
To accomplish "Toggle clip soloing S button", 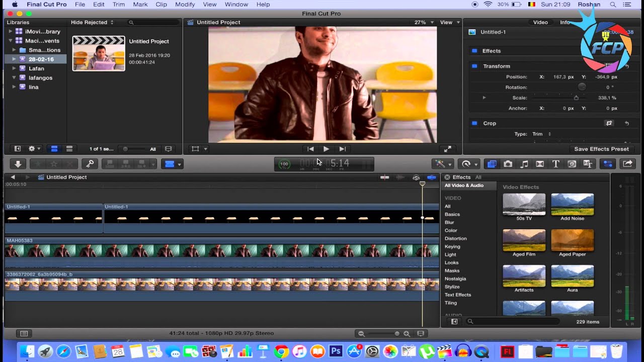I will (x=416, y=177).
